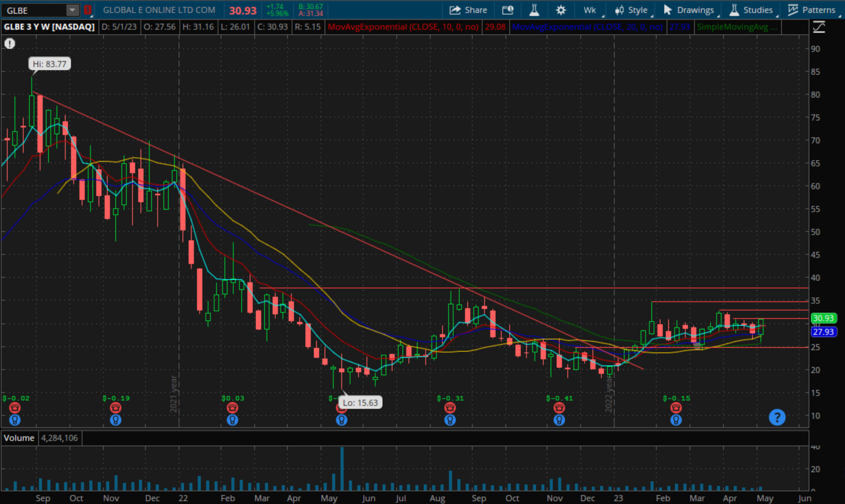Screen dimensions: 845x504
Task: Click the Volume panel label
Action: click(19, 438)
